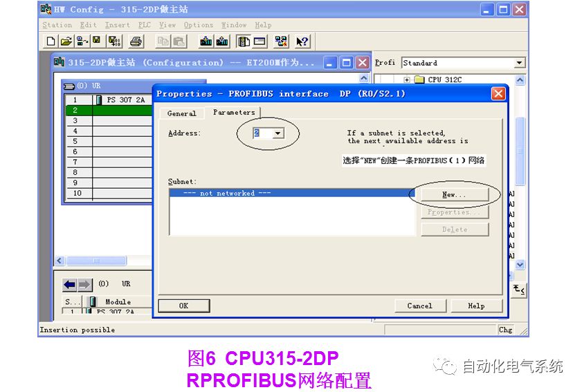Switch to the General tab

coord(181,113)
